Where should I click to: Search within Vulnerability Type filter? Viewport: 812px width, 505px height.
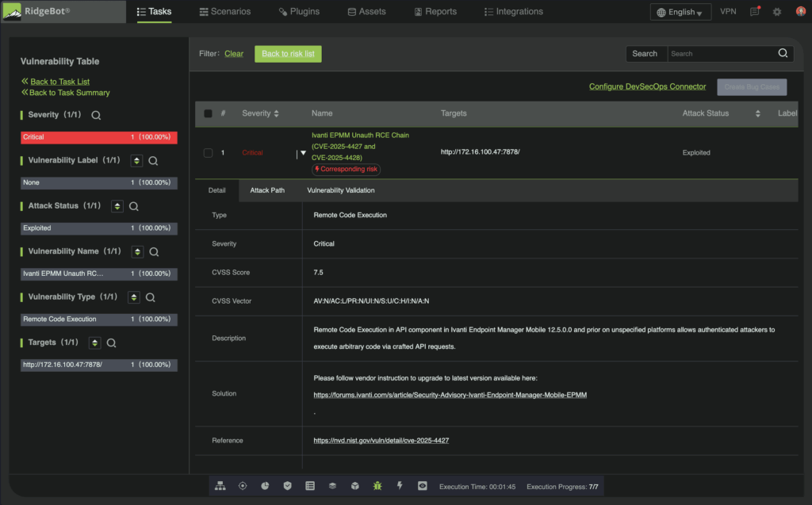pyautogui.click(x=150, y=297)
